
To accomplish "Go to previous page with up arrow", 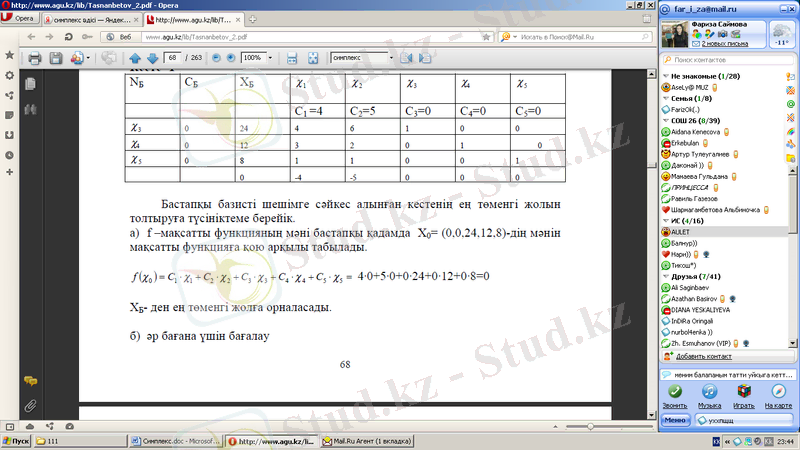I will coord(134,57).
